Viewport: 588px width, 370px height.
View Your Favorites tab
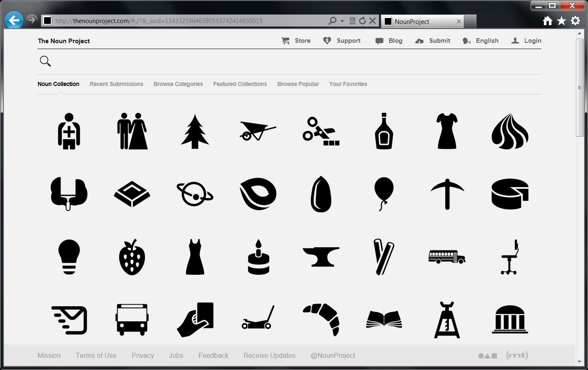[348, 84]
